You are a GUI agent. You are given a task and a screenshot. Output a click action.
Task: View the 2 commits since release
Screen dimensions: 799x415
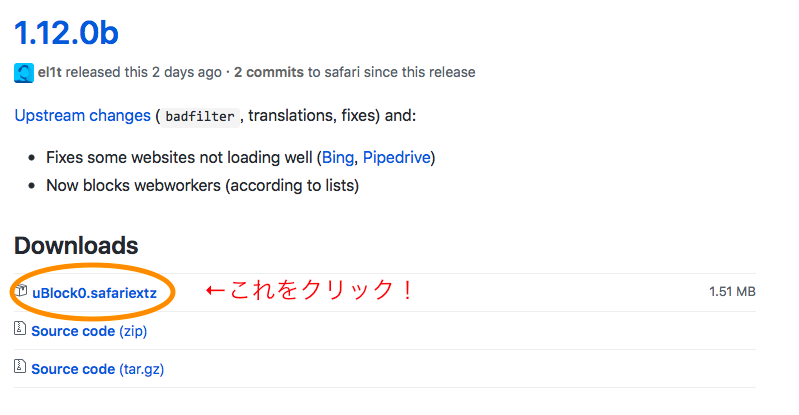269,72
